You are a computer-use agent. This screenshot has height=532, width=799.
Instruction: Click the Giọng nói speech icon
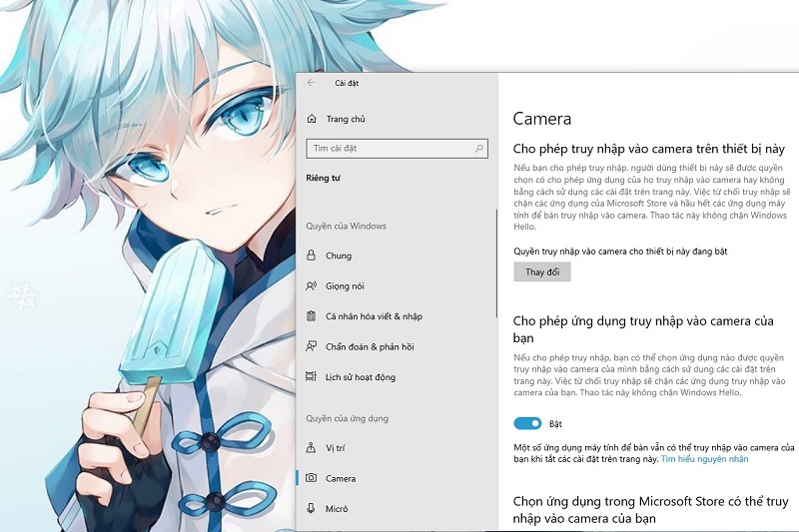coord(312,286)
